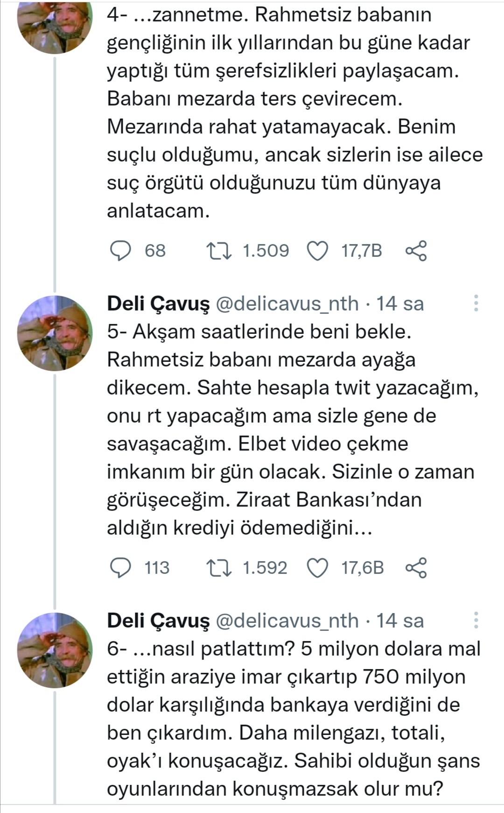Open the Deli Çavuş display name on tweet 5
The width and height of the screenshot is (504, 813).
[158, 304]
